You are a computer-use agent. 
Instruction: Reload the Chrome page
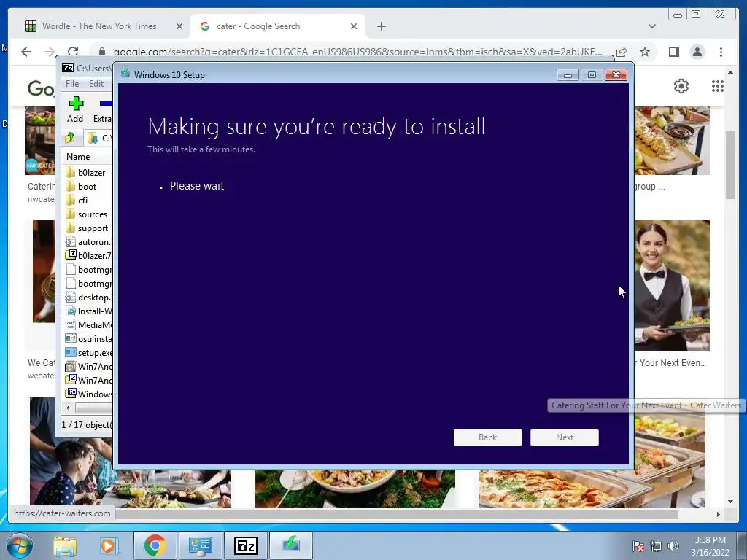coord(73,52)
